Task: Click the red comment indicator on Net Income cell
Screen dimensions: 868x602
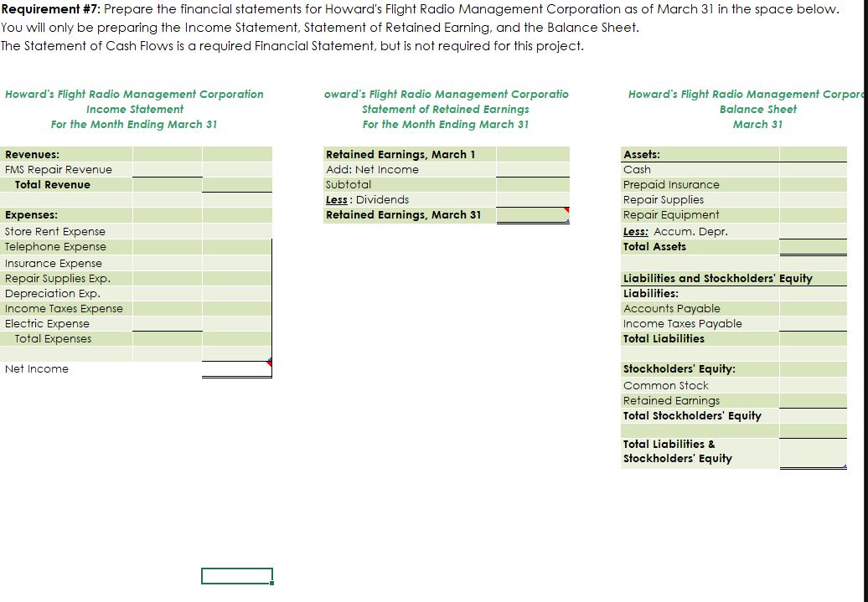Action: point(270,361)
